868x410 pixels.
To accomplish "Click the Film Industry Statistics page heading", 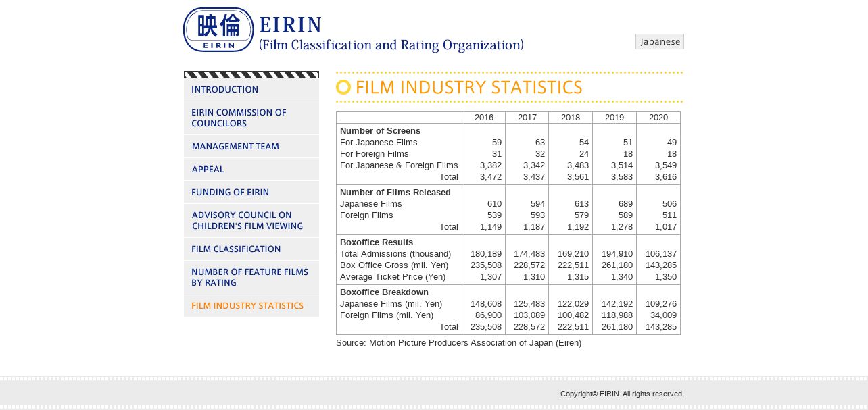I will pos(469,87).
